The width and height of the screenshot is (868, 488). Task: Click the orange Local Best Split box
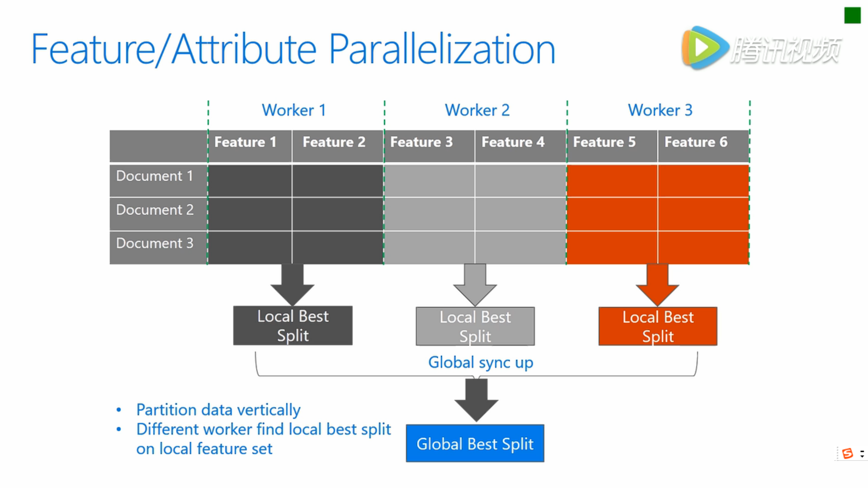658,326
